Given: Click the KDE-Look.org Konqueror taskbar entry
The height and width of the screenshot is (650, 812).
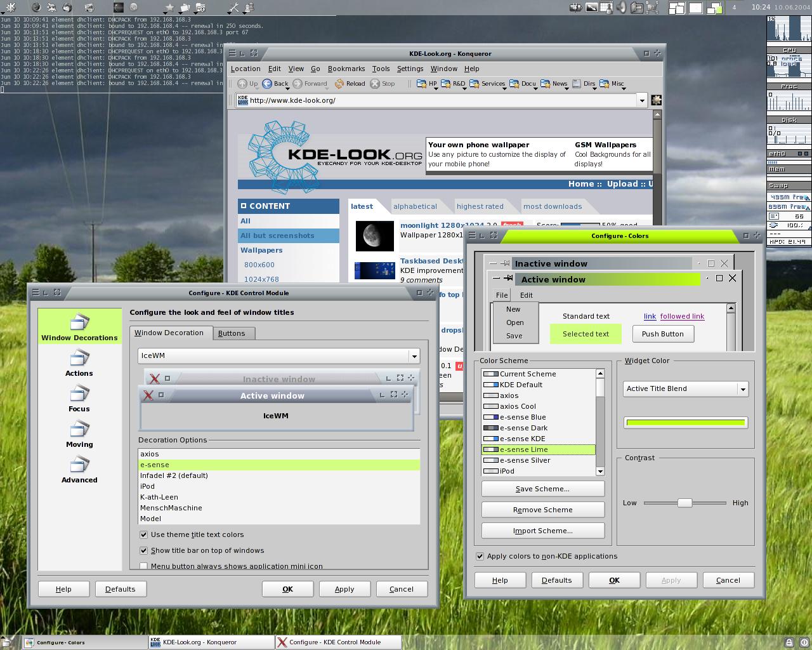Looking at the screenshot, I should (x=211, y=642).
